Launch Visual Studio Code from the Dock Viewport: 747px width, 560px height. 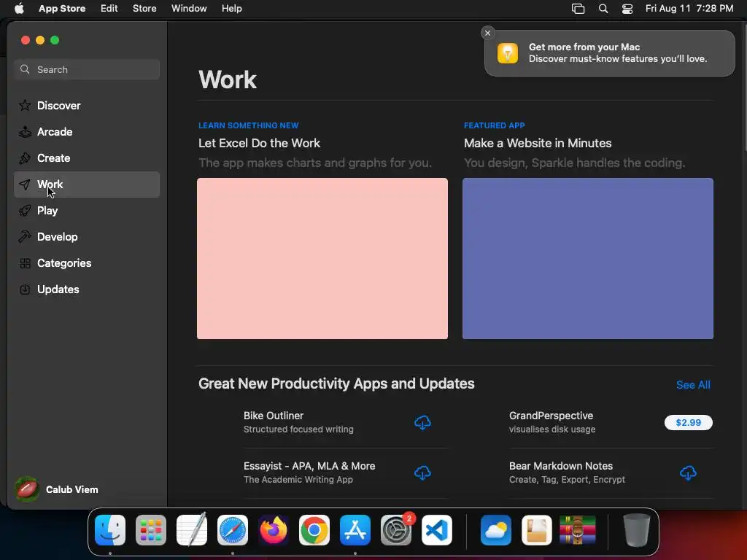[437, 530]
